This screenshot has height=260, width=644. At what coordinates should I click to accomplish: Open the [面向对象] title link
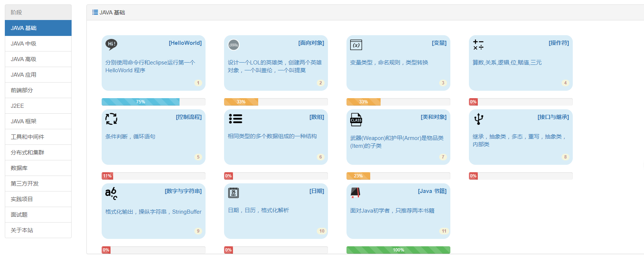(311, 43)
